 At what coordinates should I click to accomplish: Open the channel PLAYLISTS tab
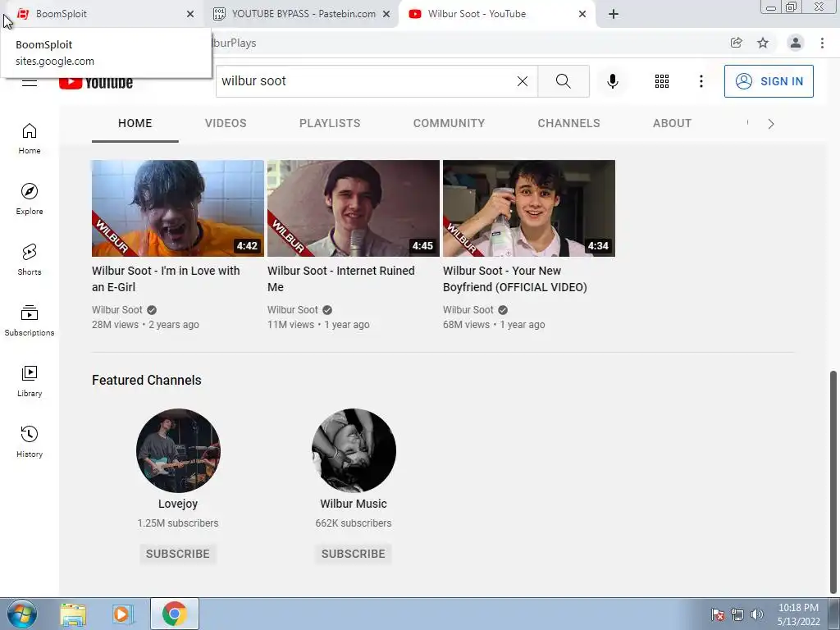pos(330,123)
